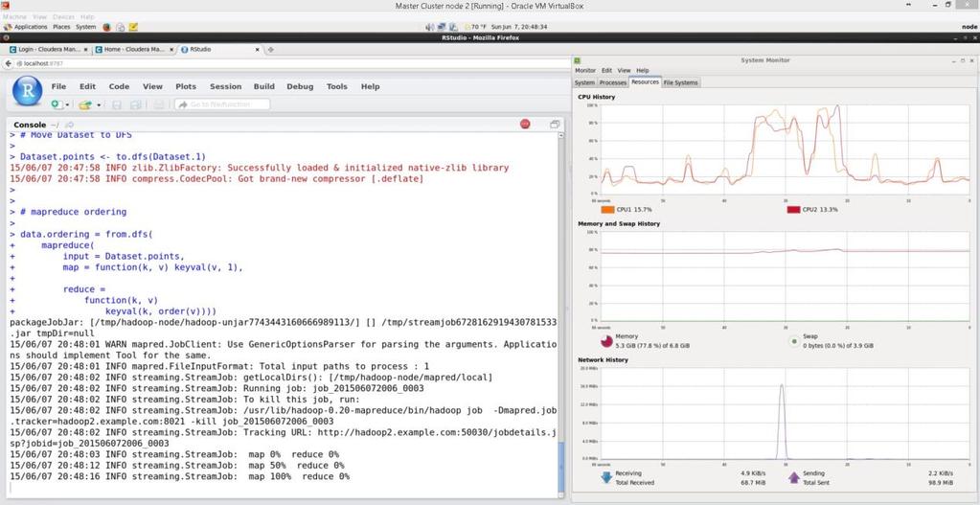This screenshot has width=980, height=505.
Task: Open the GNOME Applications menu
Action: tap(26, 27)
